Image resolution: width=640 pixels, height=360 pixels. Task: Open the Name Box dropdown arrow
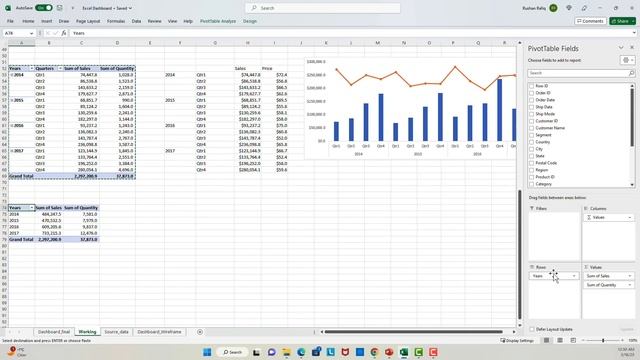(31, 33)
